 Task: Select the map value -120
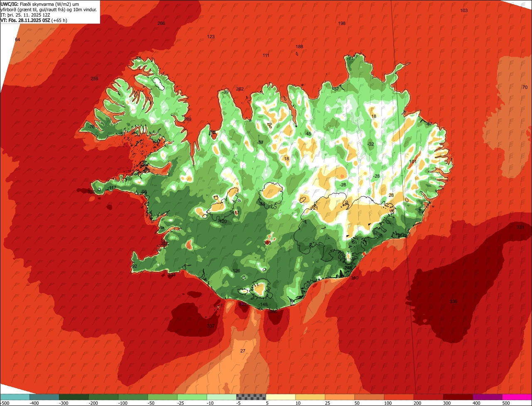222,221
